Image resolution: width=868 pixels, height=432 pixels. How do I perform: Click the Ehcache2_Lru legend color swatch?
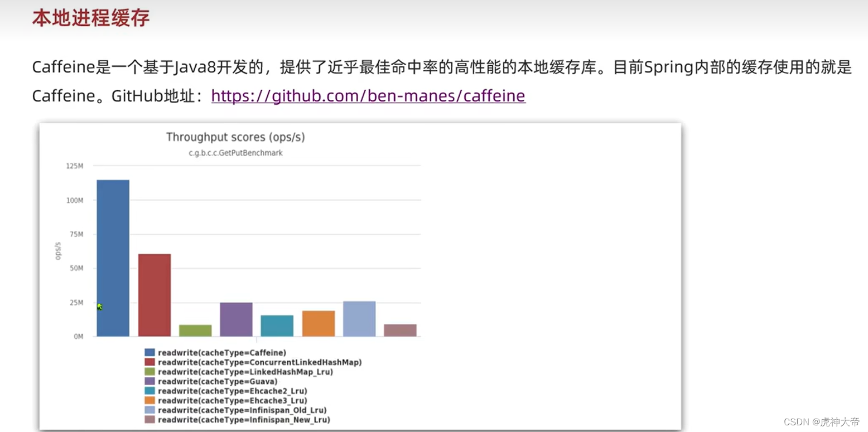150,391
